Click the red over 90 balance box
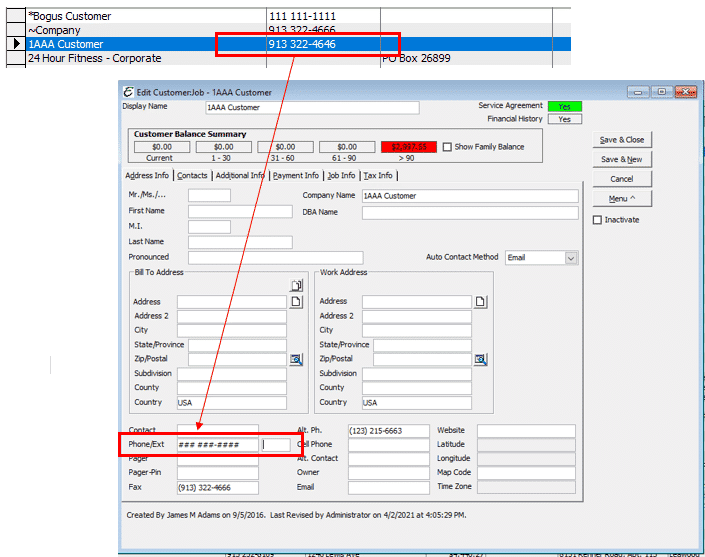705x557 pixels. point(409,147)
